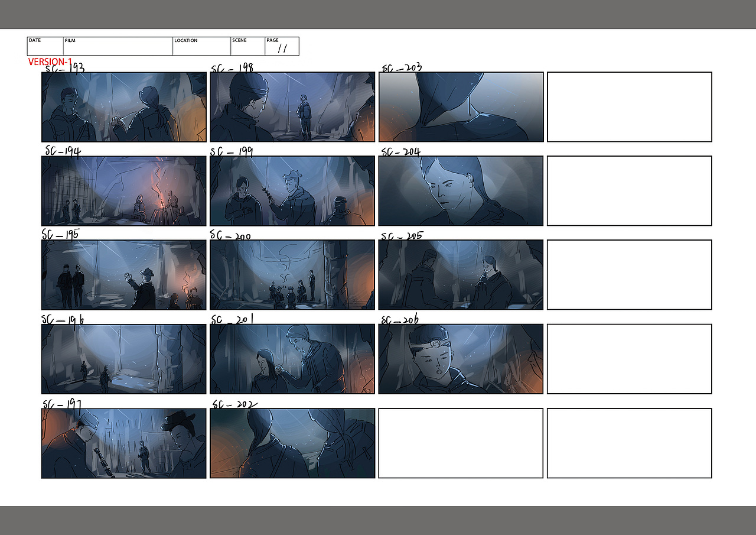
Task: Click the handwritten SC-195 label
Action: (60, 234)
